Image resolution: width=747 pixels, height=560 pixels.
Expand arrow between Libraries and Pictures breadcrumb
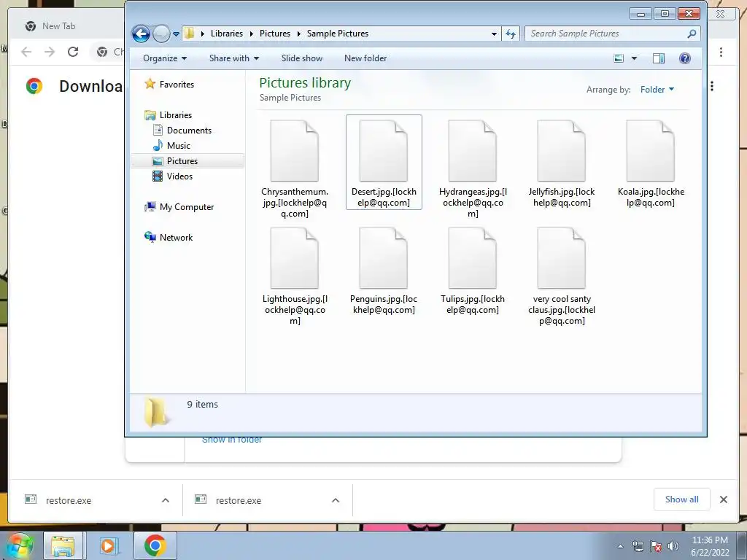[252, 34]
